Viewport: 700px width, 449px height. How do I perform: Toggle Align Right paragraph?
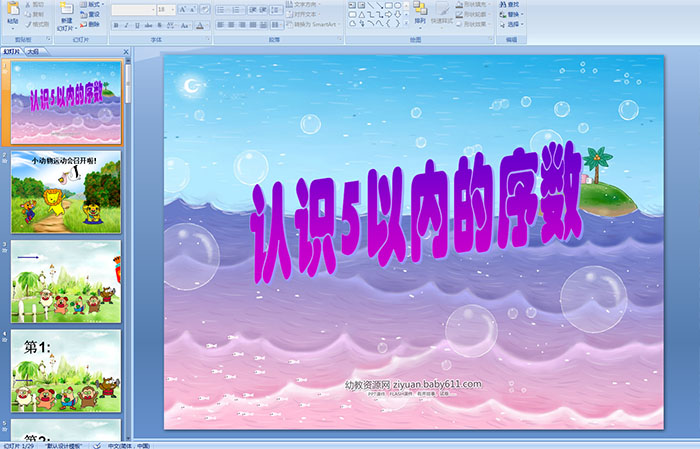[x=242, y=25]
